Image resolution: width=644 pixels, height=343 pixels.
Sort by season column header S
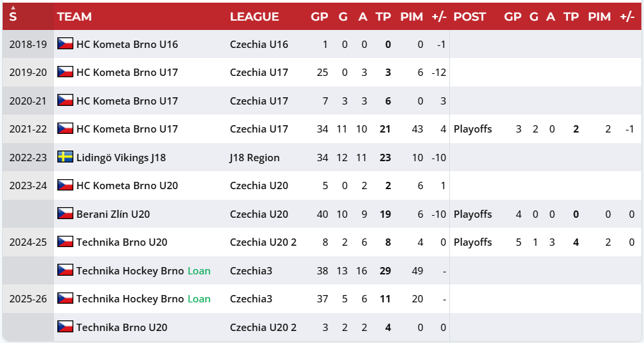coord(13,17)
